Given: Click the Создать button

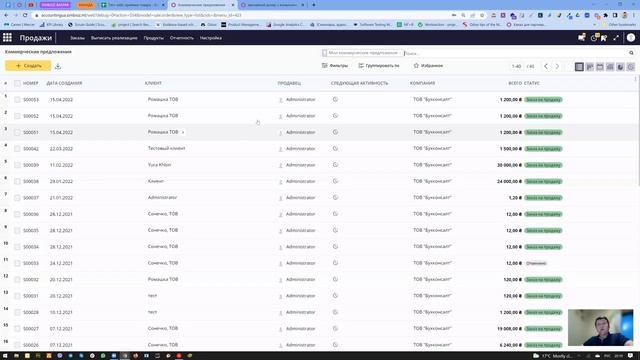Looking at the screenshot, I should point(28,66).
